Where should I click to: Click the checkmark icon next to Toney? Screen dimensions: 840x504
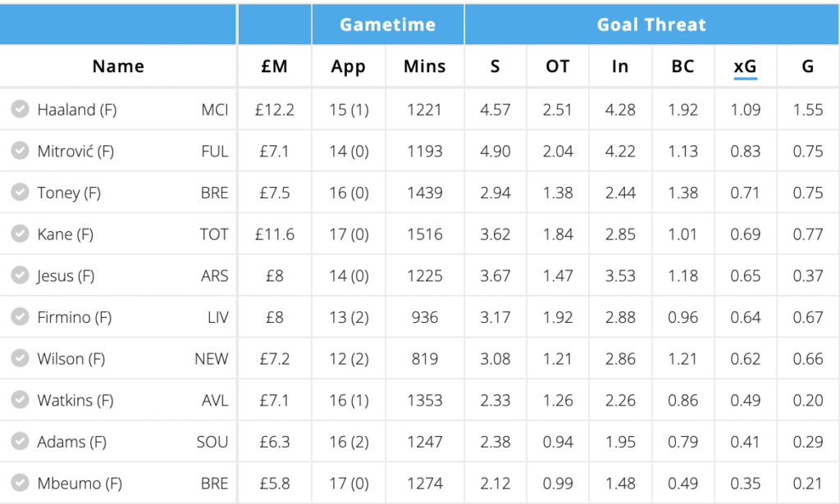pos(20,192)
